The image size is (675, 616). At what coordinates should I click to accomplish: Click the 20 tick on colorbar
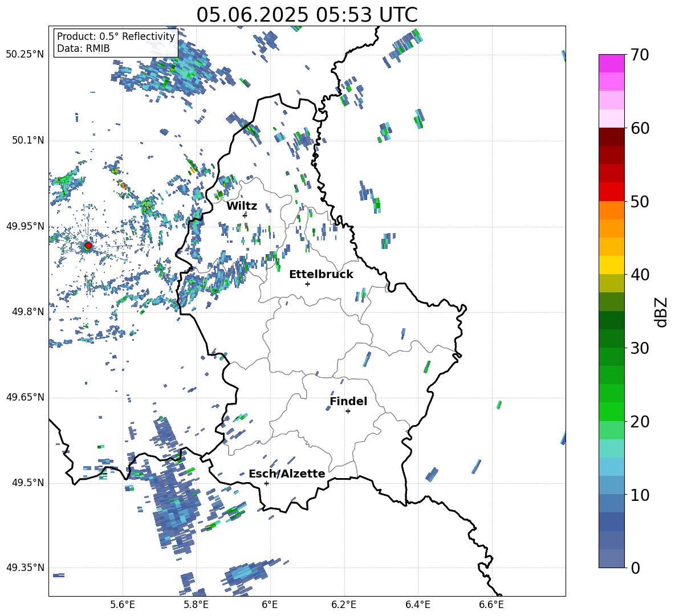pyautogui.click(x=640, y=422)
